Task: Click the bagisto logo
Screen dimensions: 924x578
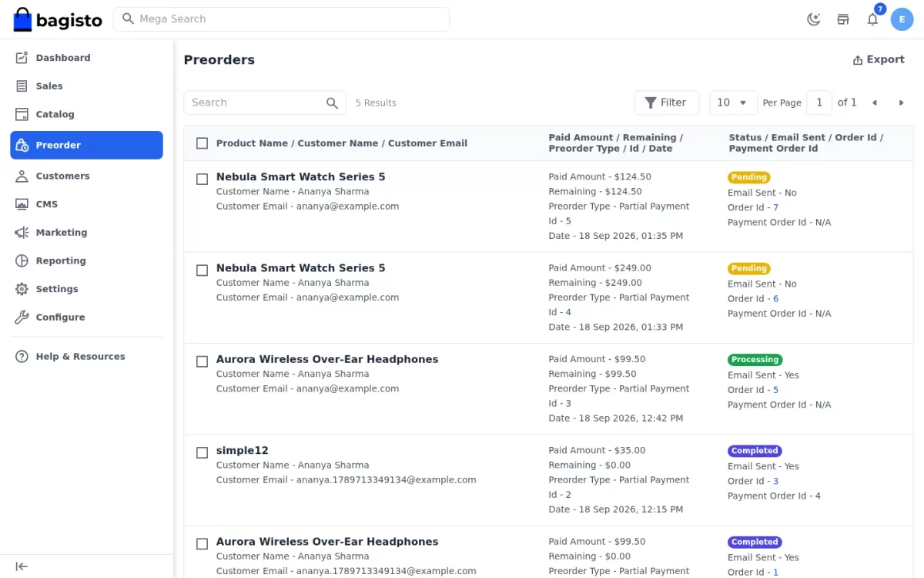Action: coord(58,19)
